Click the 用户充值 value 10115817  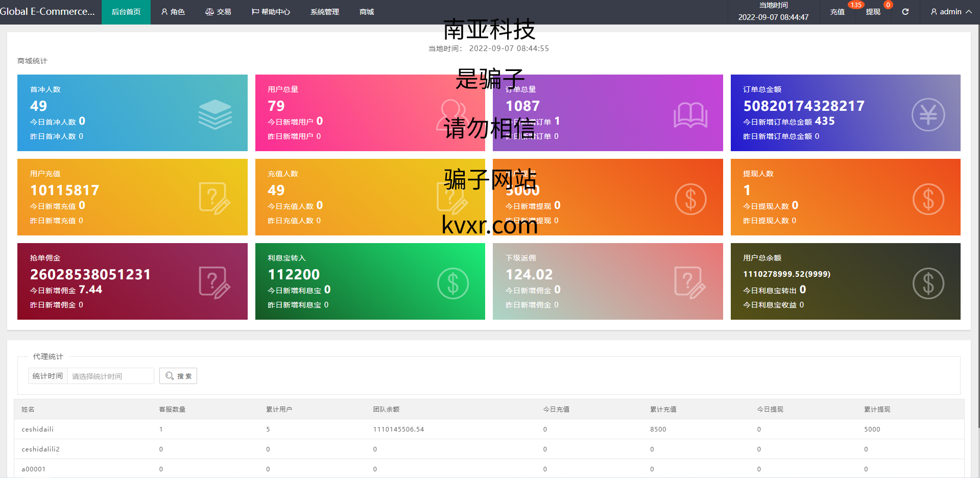click(65, 190)
